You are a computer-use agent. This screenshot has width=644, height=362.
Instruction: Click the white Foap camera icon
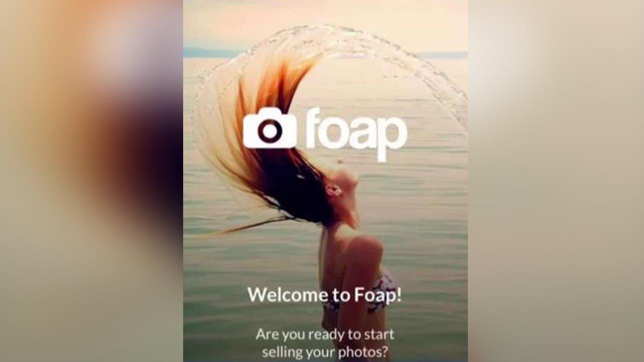pyautogui.click(x=270, y=129)
